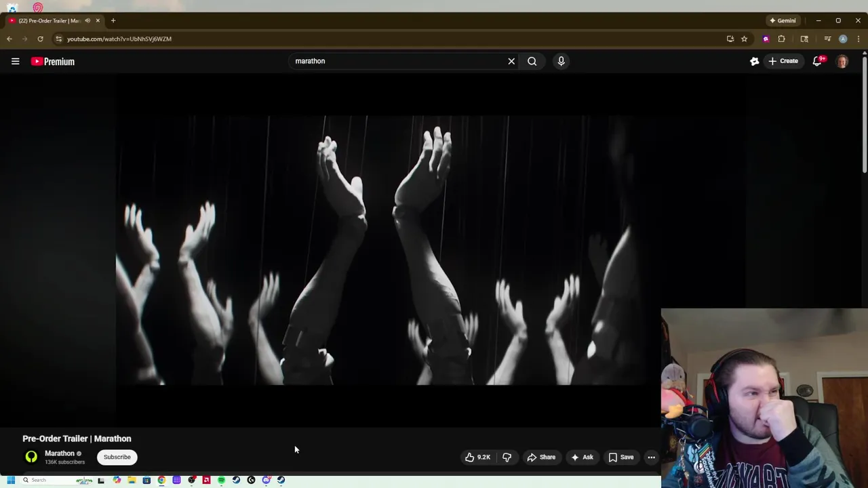The width and height of the screenshot is (868, 488).
Task: Switch to Chrome in the taskbar
Action: tap(161, 480)
